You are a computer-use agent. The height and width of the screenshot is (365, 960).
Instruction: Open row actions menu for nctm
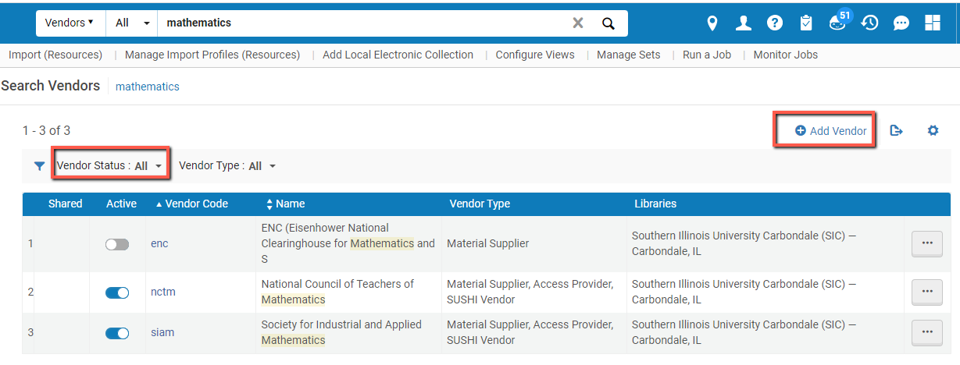coord(927,292)
